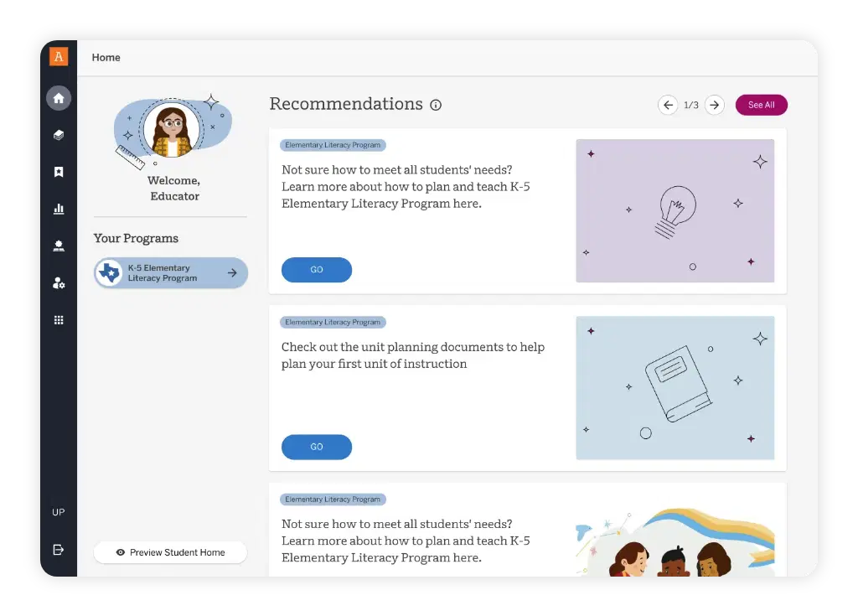Viewport: 858px width, 616px height.
Task: Click the eye icon in Preview Student Home
Action: tap(121, 552)
